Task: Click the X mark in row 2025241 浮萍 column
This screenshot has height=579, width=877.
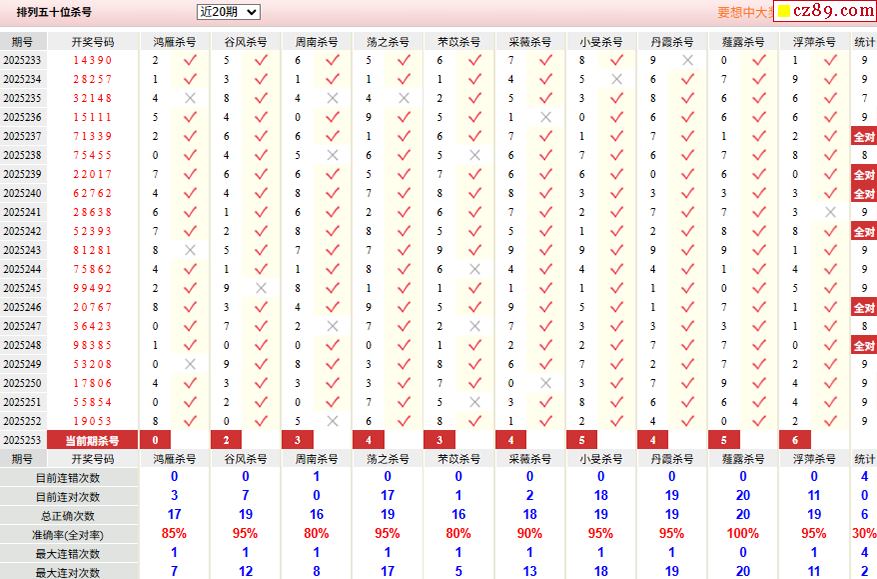Action: pos(830,212)
